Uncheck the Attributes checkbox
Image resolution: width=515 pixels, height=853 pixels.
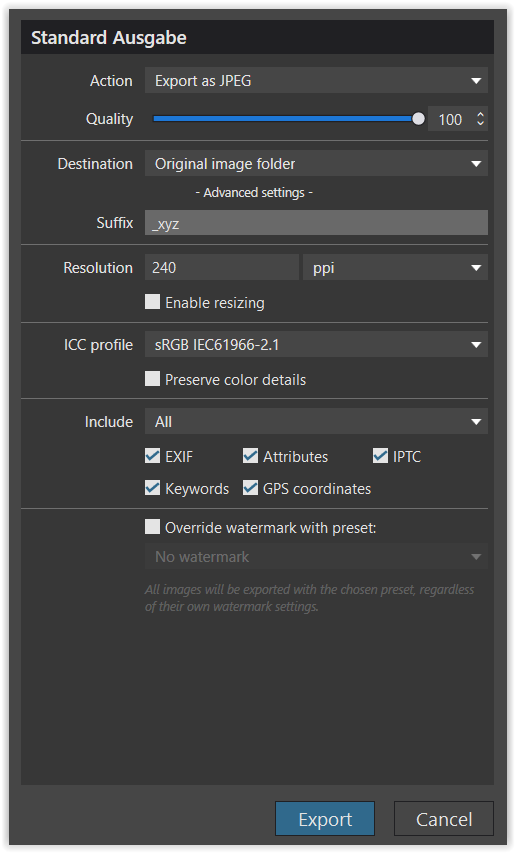[x=250, y=456]
